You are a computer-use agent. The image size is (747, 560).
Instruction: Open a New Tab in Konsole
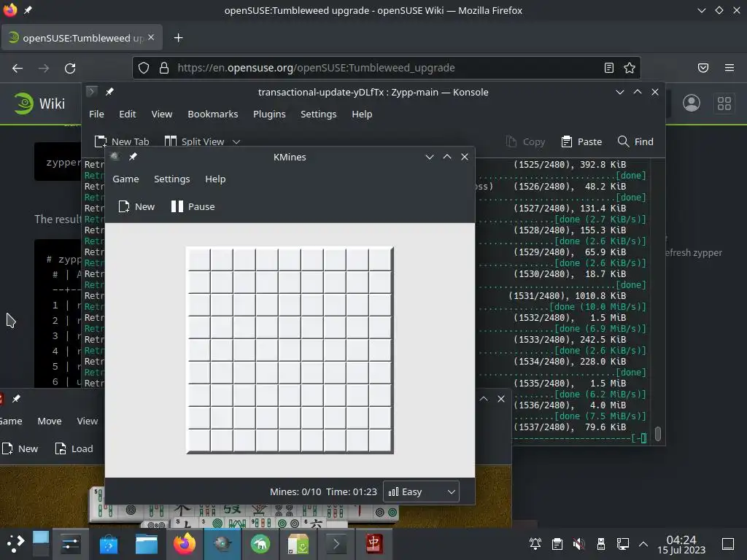click(122, 142)
